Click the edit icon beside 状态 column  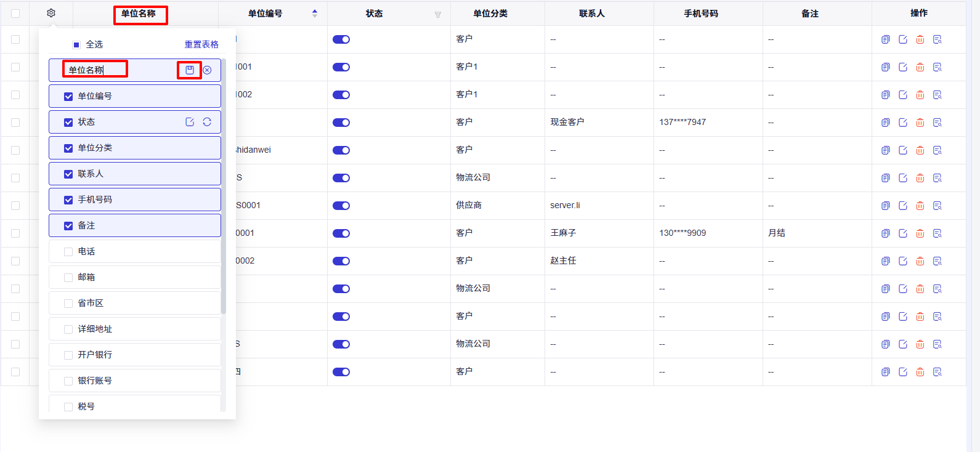tap(190, 122)
